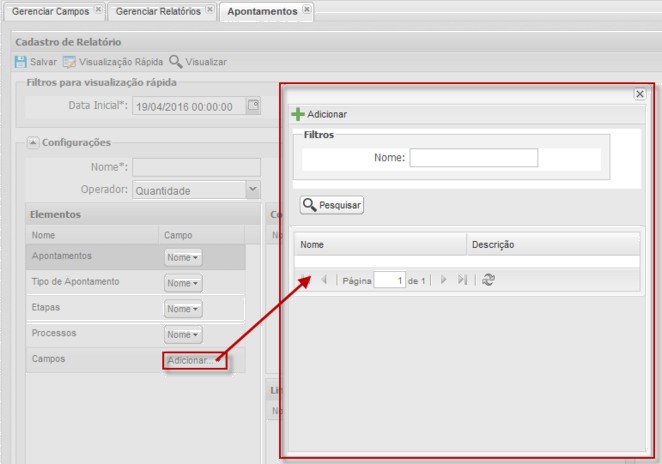Open the Data Inicial calendar picker
Screen dimensions: 662x464
(x=253, y=105)
